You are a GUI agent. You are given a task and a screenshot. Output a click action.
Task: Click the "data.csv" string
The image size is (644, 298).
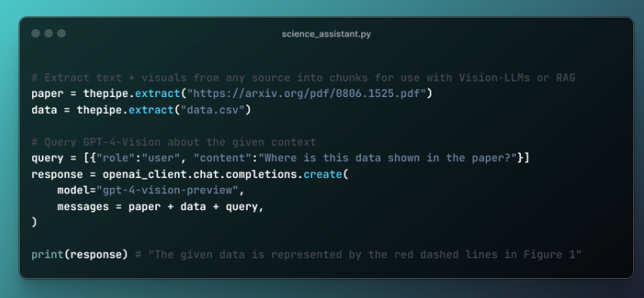213,110
